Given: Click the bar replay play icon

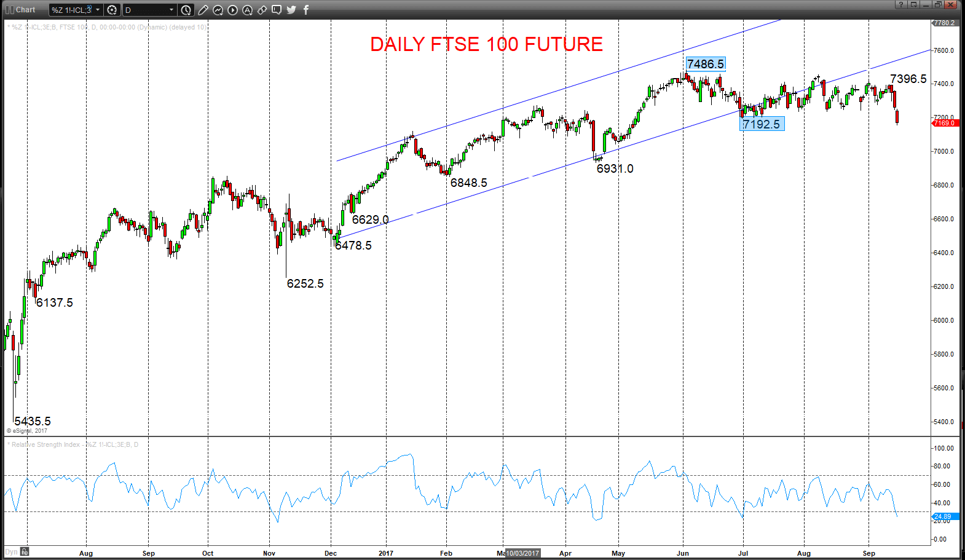Looking at the screenshot, I should click(x=232, y=10).
